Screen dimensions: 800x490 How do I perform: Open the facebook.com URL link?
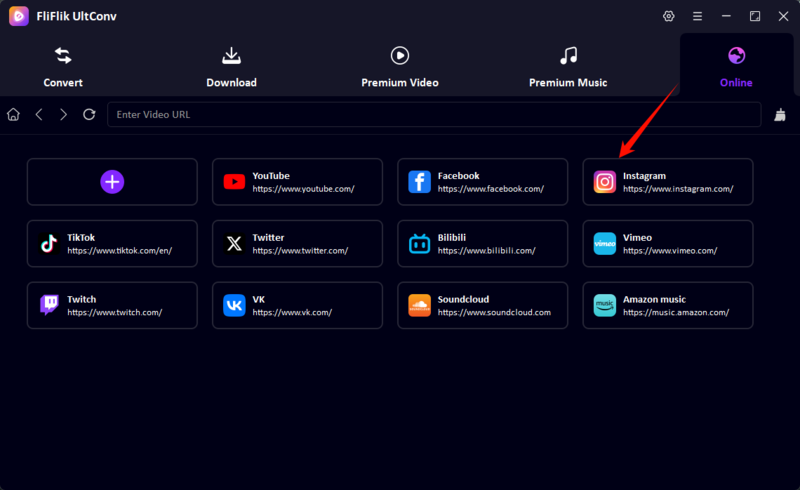point(491,189)
